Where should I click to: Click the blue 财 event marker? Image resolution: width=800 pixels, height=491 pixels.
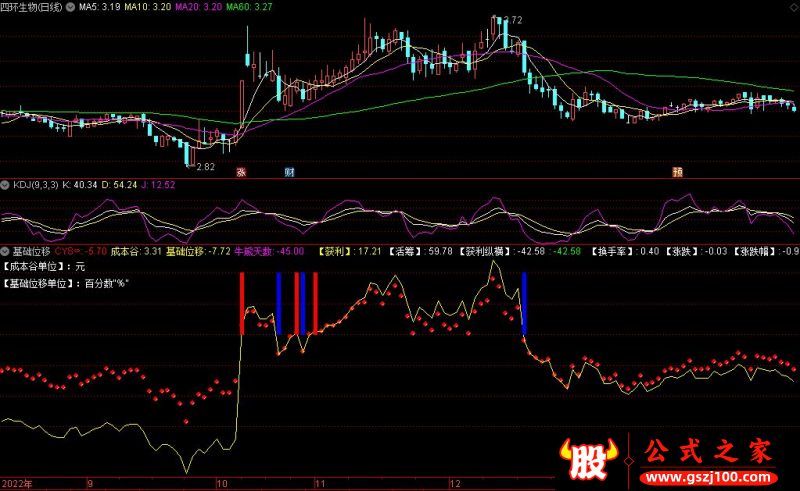coord(289,172)
